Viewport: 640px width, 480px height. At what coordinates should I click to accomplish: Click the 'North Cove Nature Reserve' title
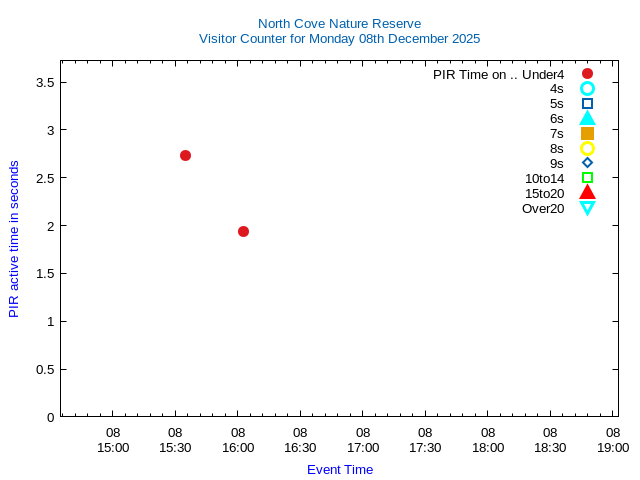pyautogui.click(x=339, y=23)
